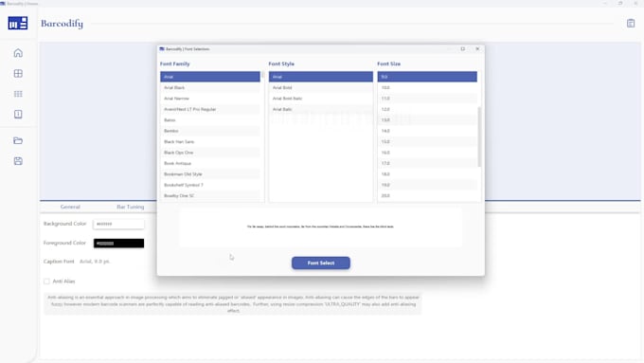
Task: Click the Font Size list scrollbar
Action: pyautogui.click(x=479, y=136)
